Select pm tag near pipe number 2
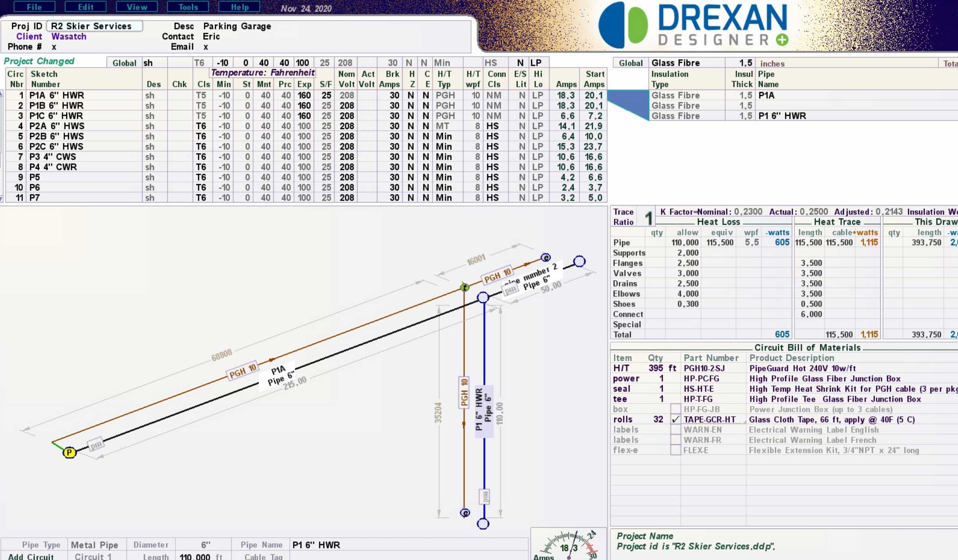Viewport: 958px width, 560px height. point(511,289)
